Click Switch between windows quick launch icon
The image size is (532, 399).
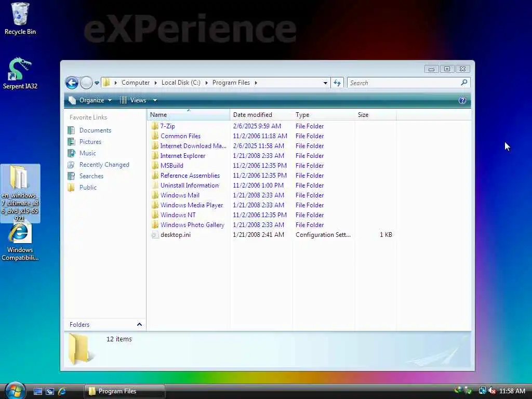(x=50, y=391)
